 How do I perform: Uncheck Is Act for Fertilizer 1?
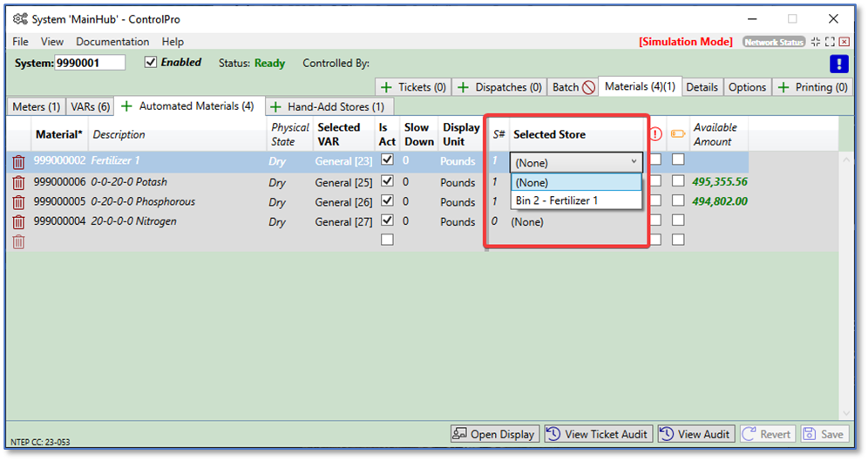[x=387, y=160]
